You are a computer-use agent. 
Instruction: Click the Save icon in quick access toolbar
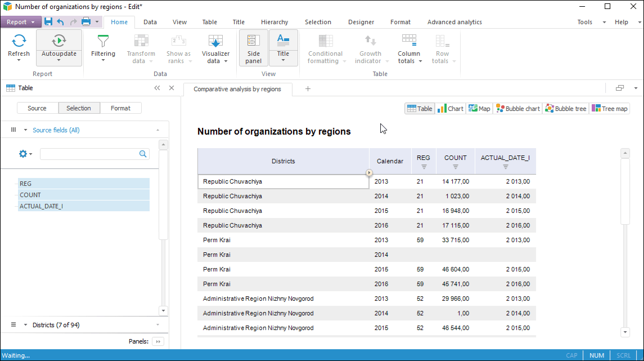(x=48, y=22)
